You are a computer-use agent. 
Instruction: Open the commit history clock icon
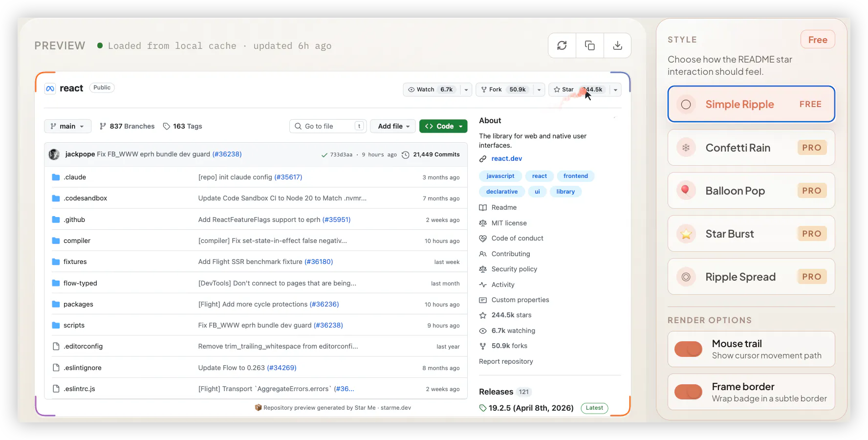pyautogui.click(x=405, y=155)
